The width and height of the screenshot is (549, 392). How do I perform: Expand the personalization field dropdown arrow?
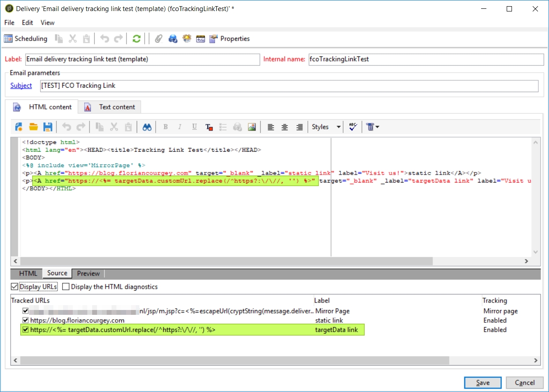[377, 127]
